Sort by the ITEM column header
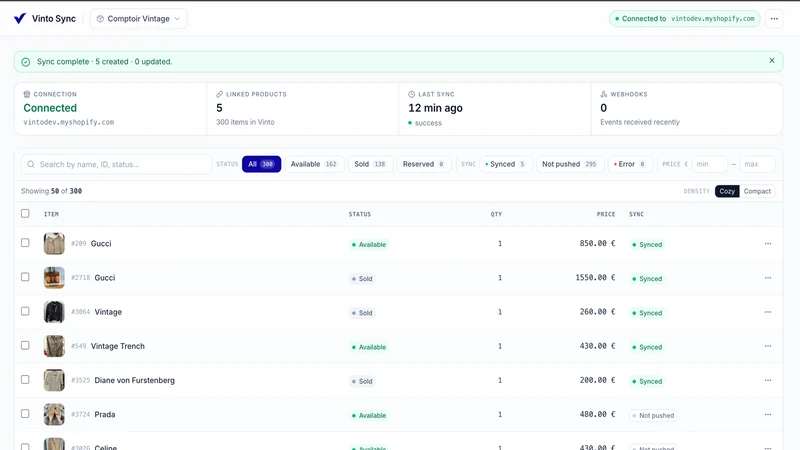800x450 pixels. point(51,214)
